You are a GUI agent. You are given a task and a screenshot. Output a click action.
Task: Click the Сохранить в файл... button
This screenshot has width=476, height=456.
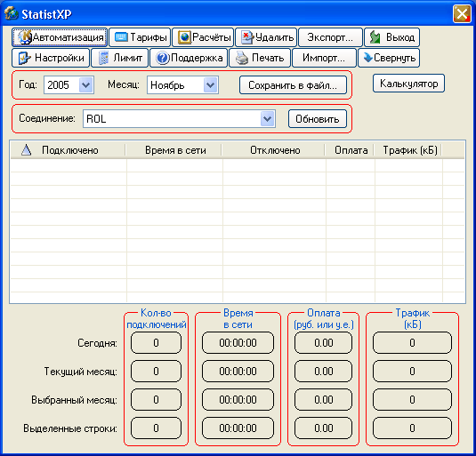[293, 85]
